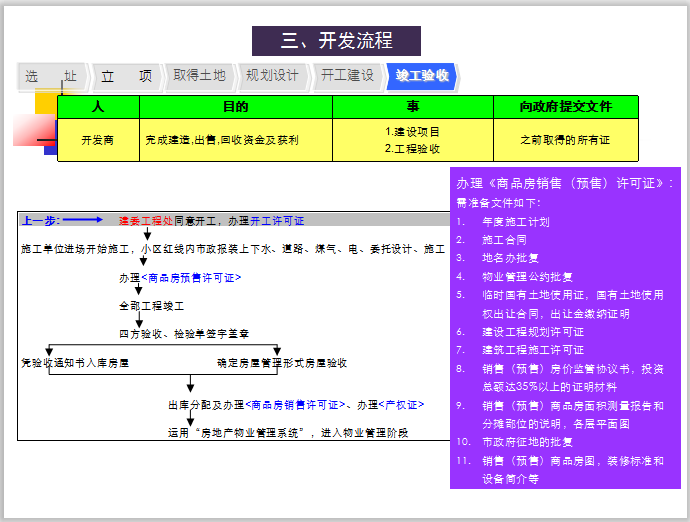
Task: Click the table header 事
Action: pos(412,107)
